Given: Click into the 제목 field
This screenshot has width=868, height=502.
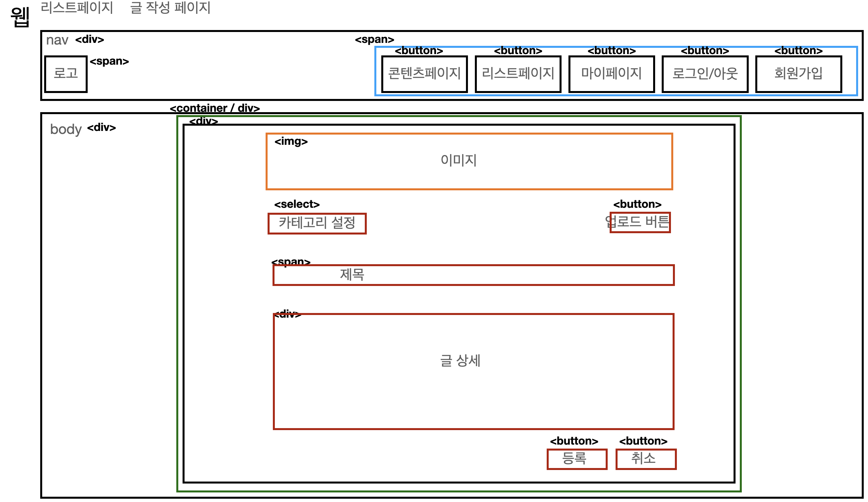Looking at the screenshot, I should (x=474, y=275).
